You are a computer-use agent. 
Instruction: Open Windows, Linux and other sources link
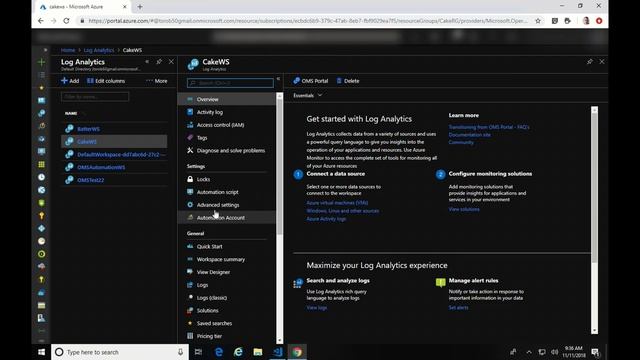343,211
